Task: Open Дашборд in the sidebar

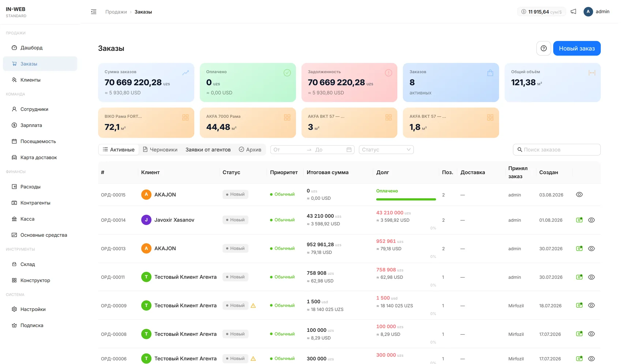Action: coord(40,48)
